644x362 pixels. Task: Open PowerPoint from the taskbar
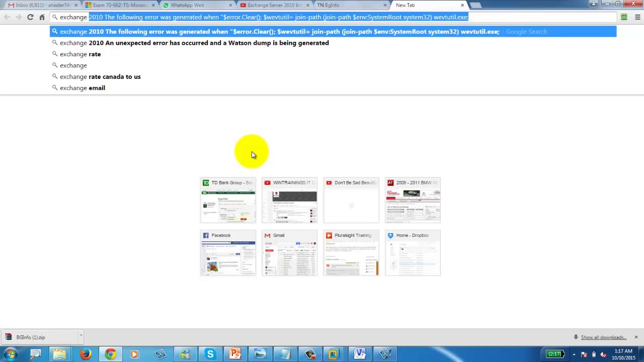pos(235,354)
